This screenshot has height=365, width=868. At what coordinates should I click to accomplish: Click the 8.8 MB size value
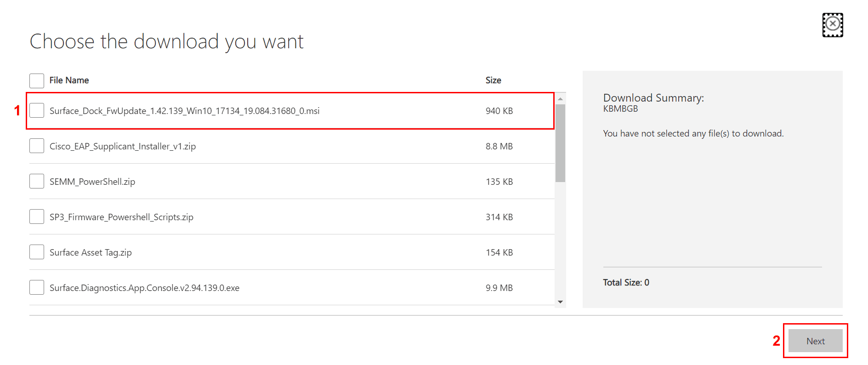point(499,146)
